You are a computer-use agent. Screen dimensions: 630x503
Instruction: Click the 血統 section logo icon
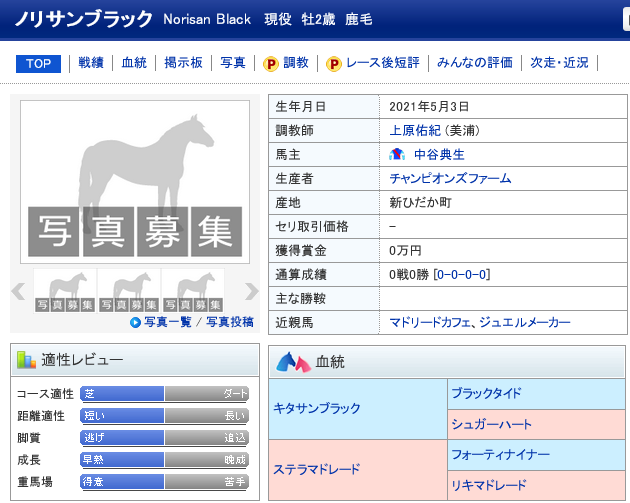click(292, 361)
